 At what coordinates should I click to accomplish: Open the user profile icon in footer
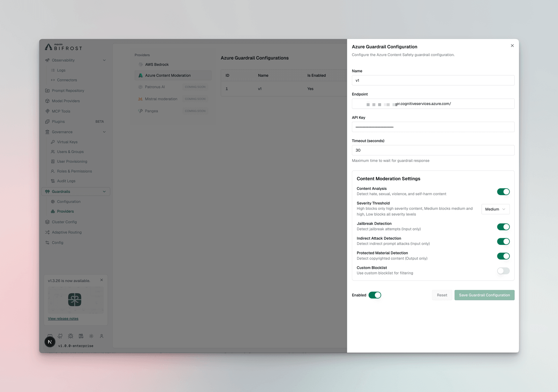(101, 336)
